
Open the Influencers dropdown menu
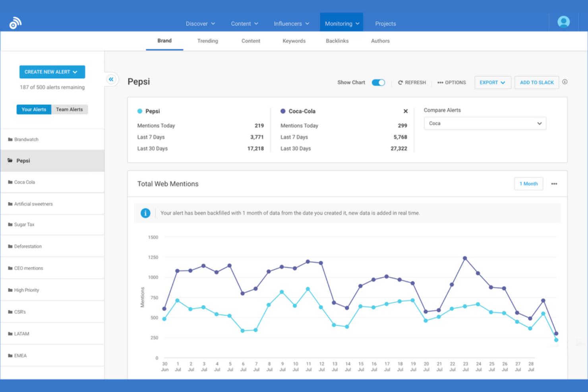pos(291,23)
